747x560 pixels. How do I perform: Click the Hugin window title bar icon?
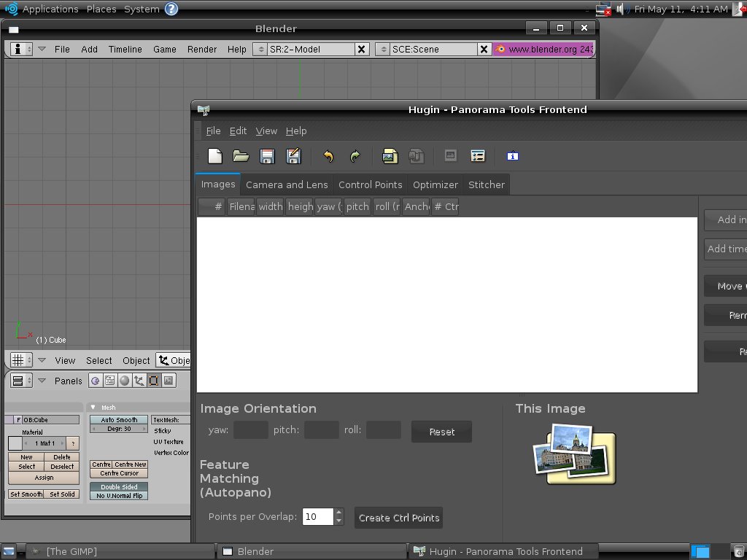pyautogui.click(x=204, y=111)
